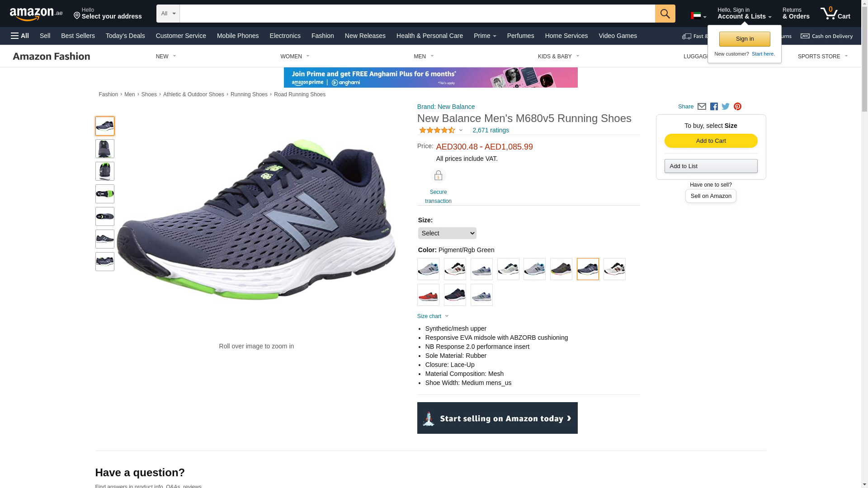This screenshot has height=488, width=868.
Task: Open the KIDS & BABY menu
Action: (559, 56)
